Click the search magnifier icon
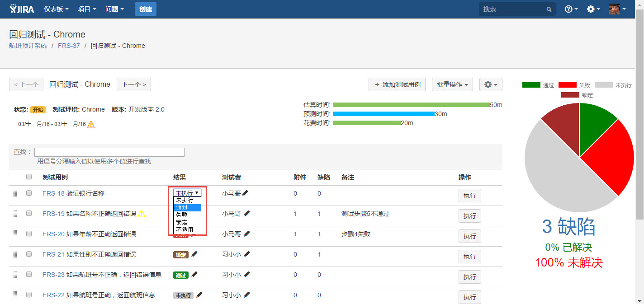 click(549, 9)
